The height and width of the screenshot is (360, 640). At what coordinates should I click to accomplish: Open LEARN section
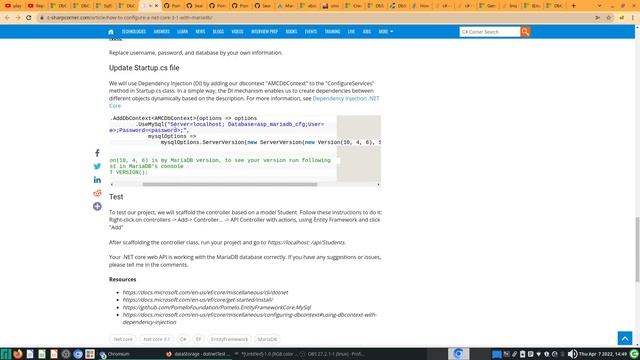pyautogui.click(x=182, y=32)
